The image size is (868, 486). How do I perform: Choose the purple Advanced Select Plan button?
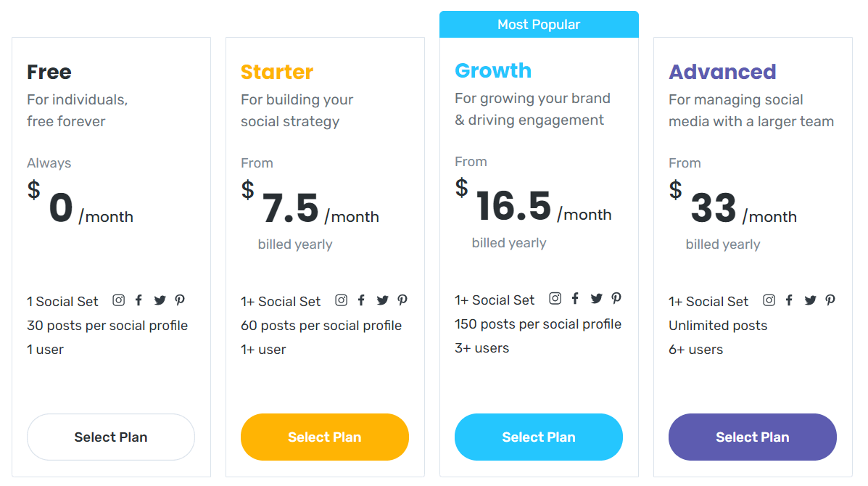click(x=753, y=437)
